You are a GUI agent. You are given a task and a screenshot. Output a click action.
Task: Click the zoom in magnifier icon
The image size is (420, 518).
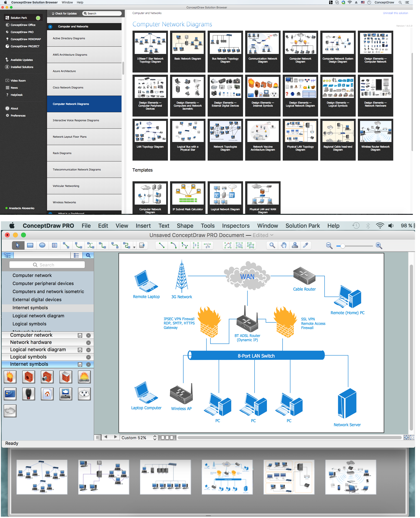click(379, 246)
